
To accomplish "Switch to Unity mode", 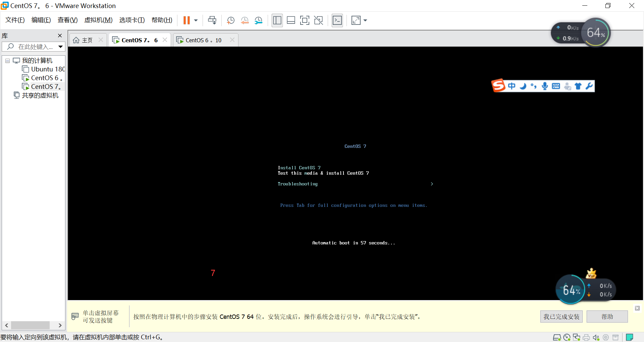I will pos(318,20).
